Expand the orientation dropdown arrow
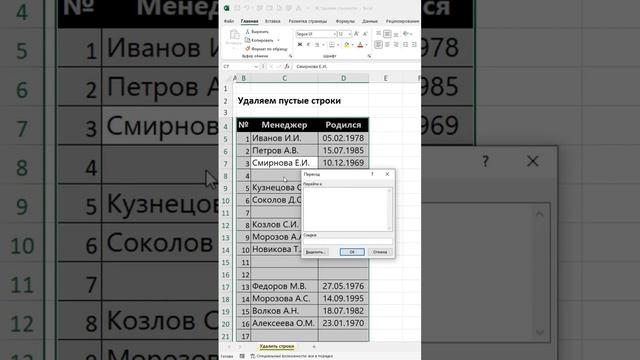Viewport: 640px width, 360px height. click(411, 34)
